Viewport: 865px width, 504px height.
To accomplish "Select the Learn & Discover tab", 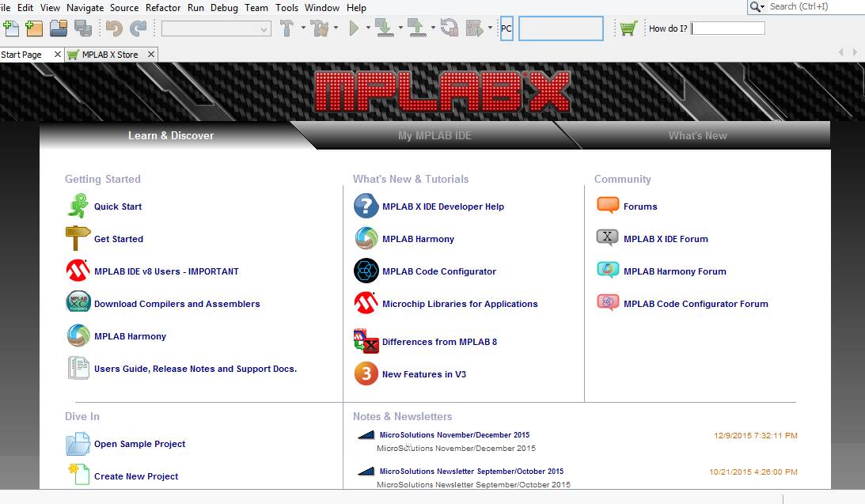I will (x=171, y=135).
